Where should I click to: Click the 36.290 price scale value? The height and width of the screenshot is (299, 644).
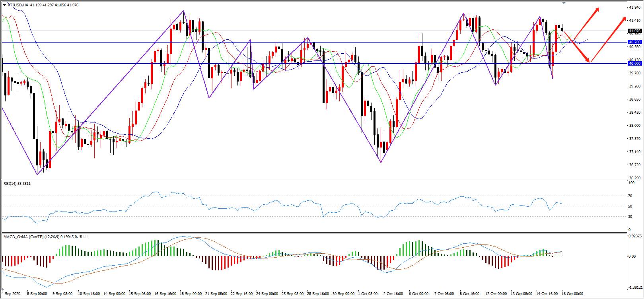pos(635,178)
